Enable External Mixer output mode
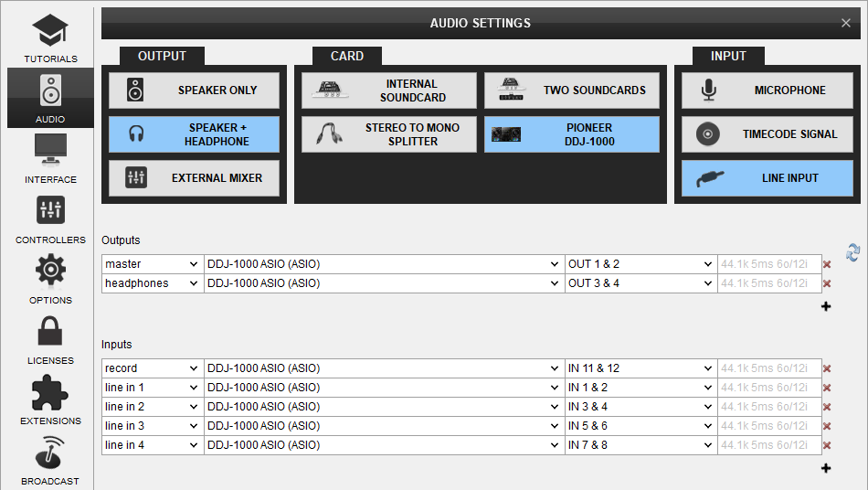 (x=195, y=178)
